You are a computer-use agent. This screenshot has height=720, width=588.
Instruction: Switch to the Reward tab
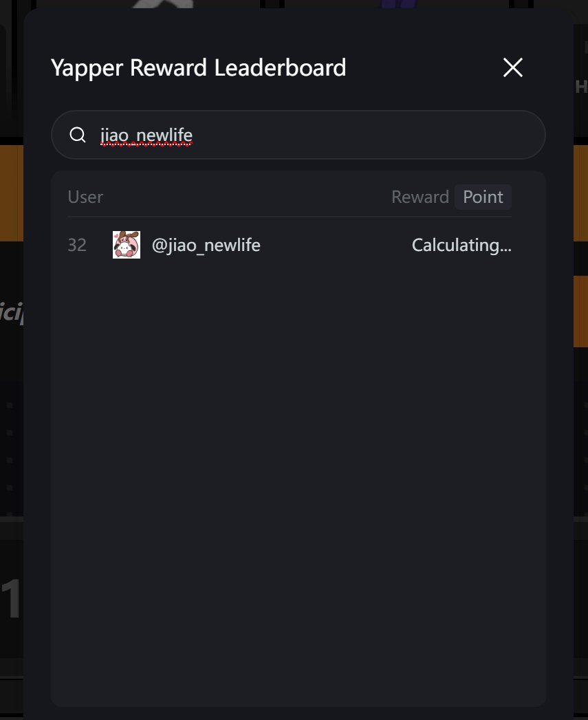(x=420, y=197)
